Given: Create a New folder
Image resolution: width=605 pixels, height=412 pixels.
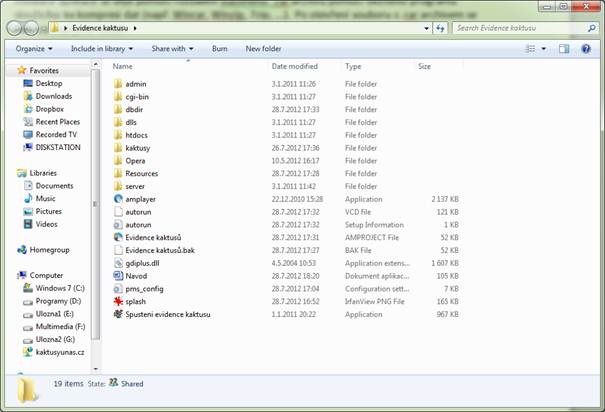Looking at the screenshot, I should (x=263, y=48).
